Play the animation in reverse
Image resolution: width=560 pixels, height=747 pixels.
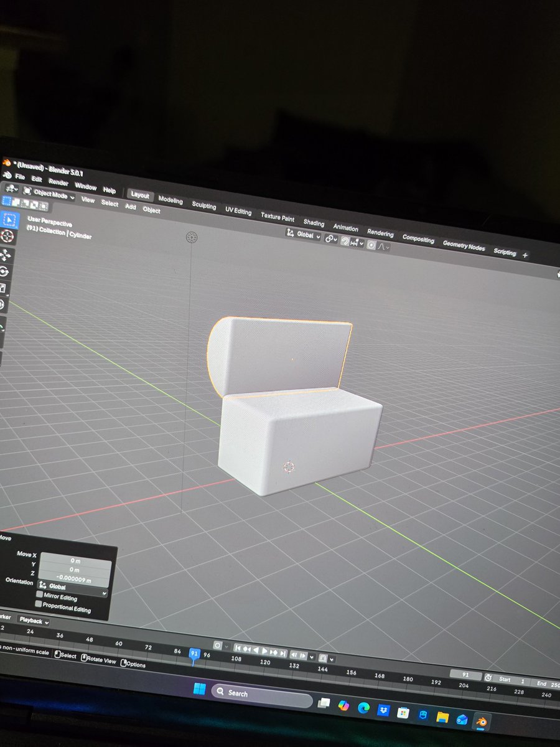coord(255,650)
